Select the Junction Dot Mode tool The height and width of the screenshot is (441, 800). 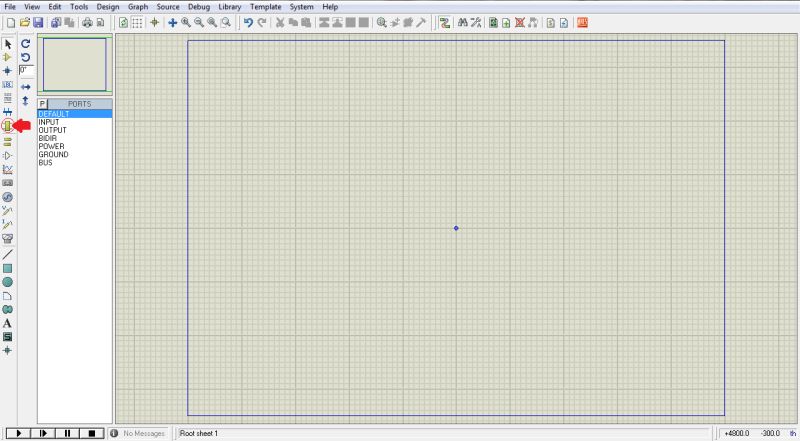pos(8,71)
